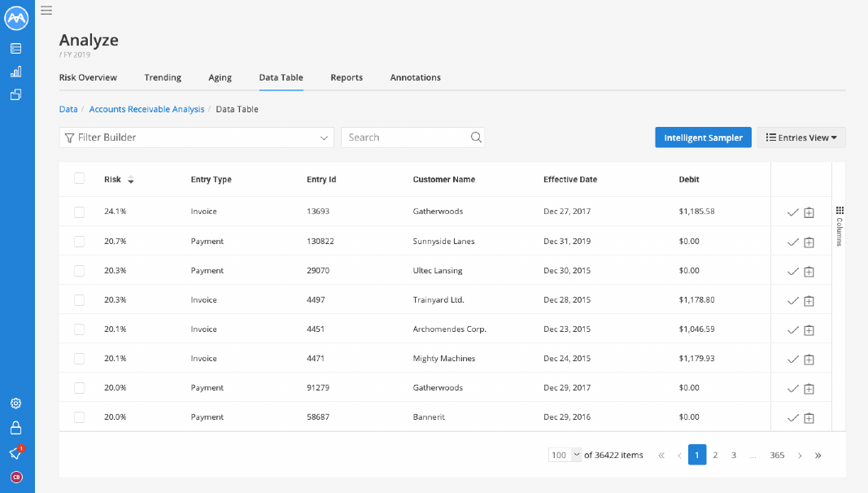Expand the Filter Builder dropdown
The width and height of the screenshot is (868, 493).
click(197, 137)
